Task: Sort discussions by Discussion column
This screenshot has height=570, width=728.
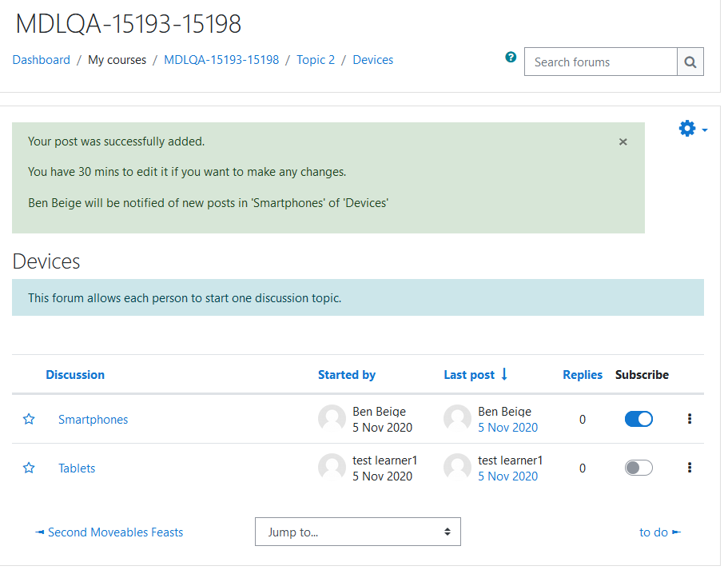Action: tap(75, 375)
